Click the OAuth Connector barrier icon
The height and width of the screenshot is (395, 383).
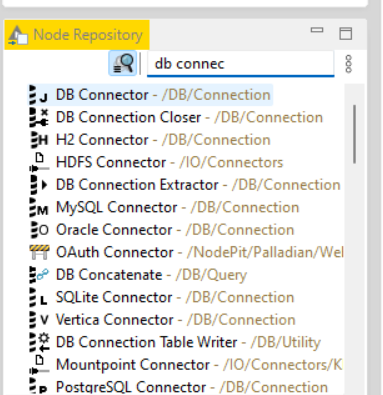tap(39, 252)
